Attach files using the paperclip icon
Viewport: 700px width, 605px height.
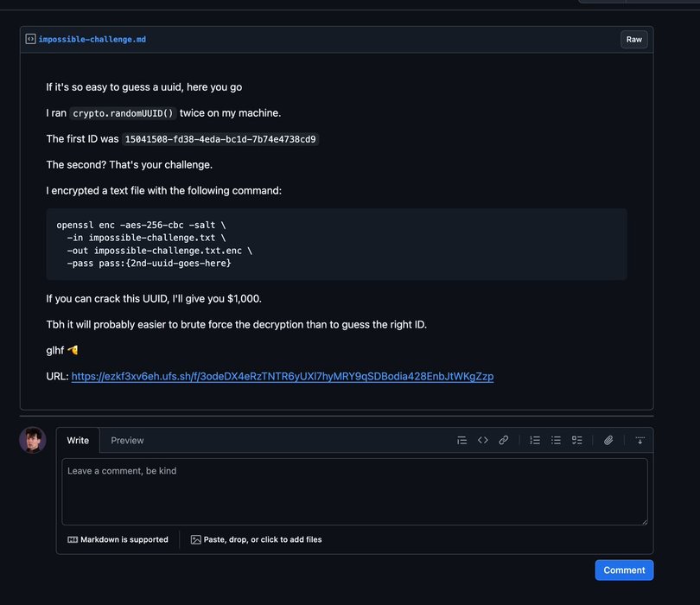point(608,440)
